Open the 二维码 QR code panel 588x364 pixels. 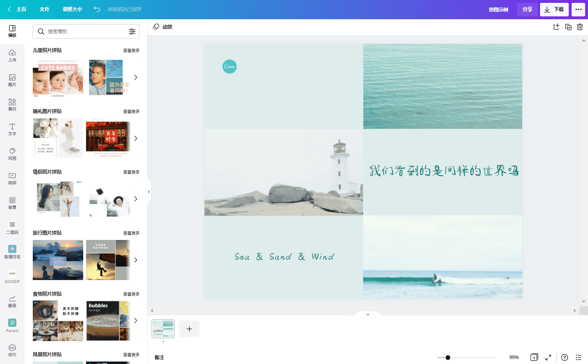point(12,228)
